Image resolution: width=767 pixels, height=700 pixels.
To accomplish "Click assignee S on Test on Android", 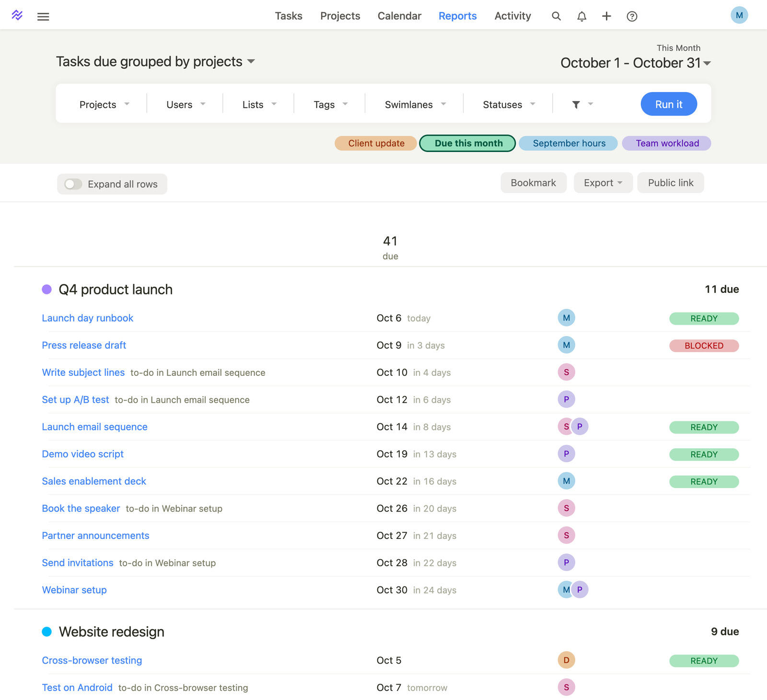I will click(x=566, y=688).
